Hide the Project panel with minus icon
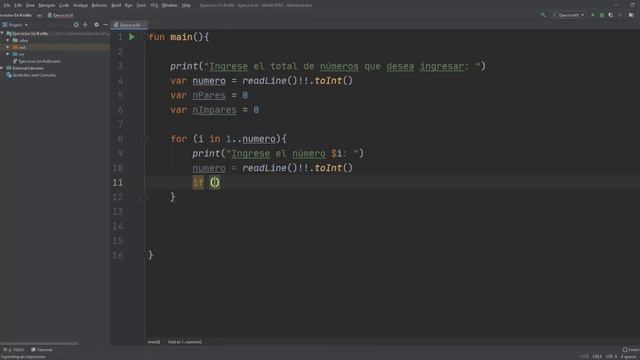 (105, 25)
